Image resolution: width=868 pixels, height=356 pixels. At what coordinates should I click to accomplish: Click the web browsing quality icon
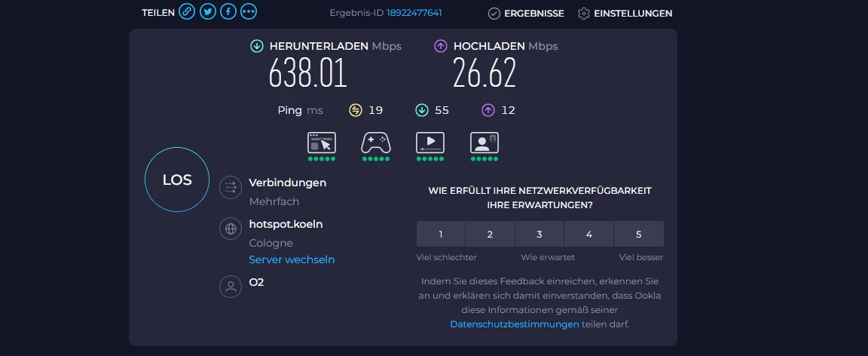click(x=322, y=143)
